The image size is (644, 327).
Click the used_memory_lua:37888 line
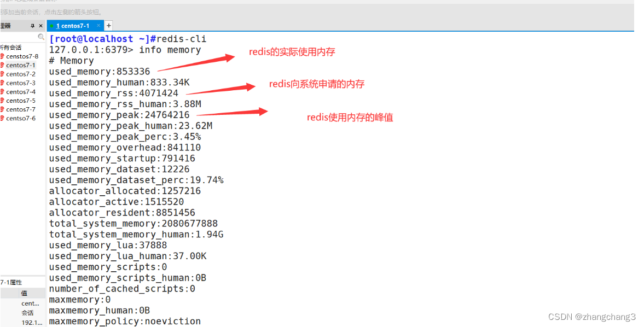108,246
